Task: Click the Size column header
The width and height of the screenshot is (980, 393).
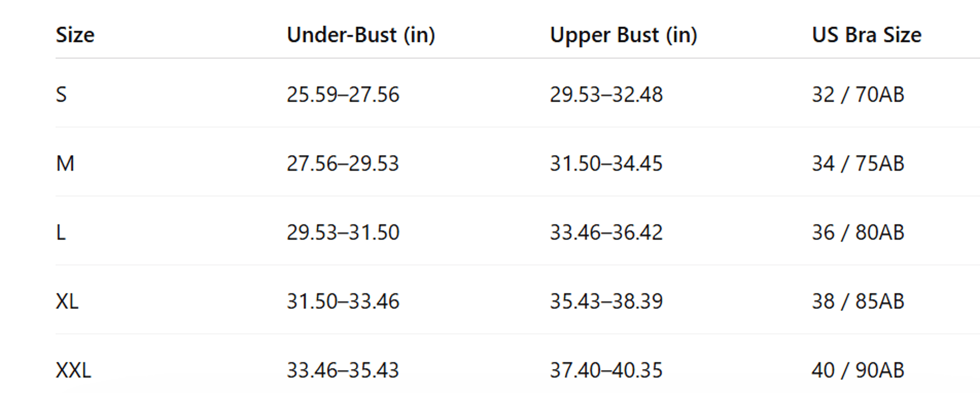Action: [75, 35]
